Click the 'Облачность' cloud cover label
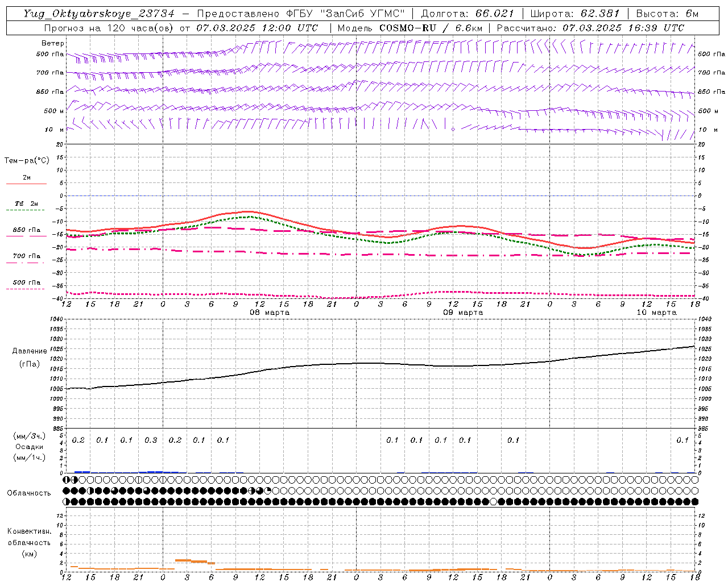Image resolution: width=728 pixels, height=582 pixels. [x=29, y=493]
